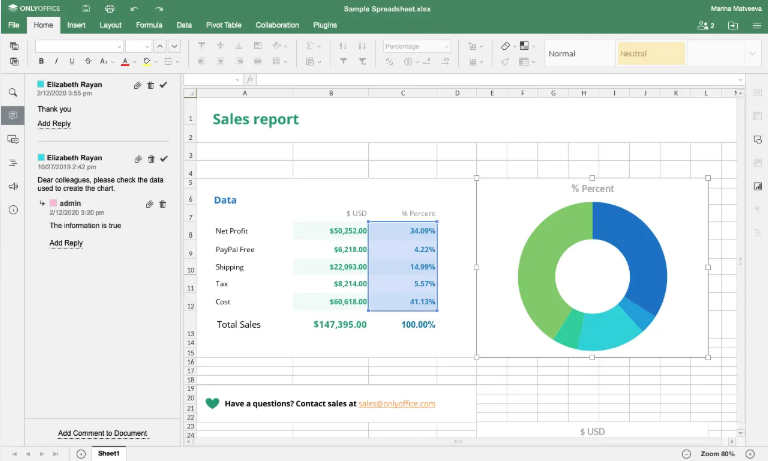This screenshot has height=461, width=768.
Task: Click the Clear eraser icon
Action: pyautogui.click(x=505, y=46)
